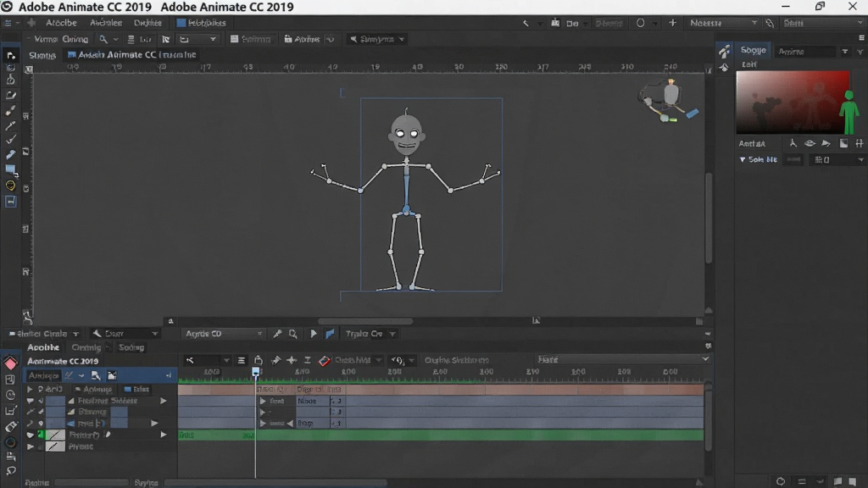Screen dimensions: 868x488
Task: Click the Aoimage button in layer header
Action: [93, 390]
